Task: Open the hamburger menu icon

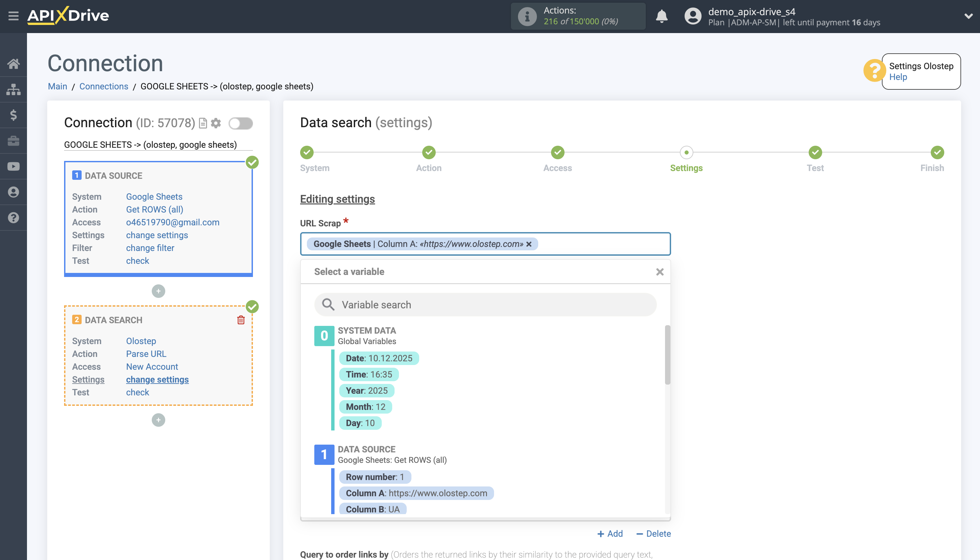Action: tap(13, 16)
